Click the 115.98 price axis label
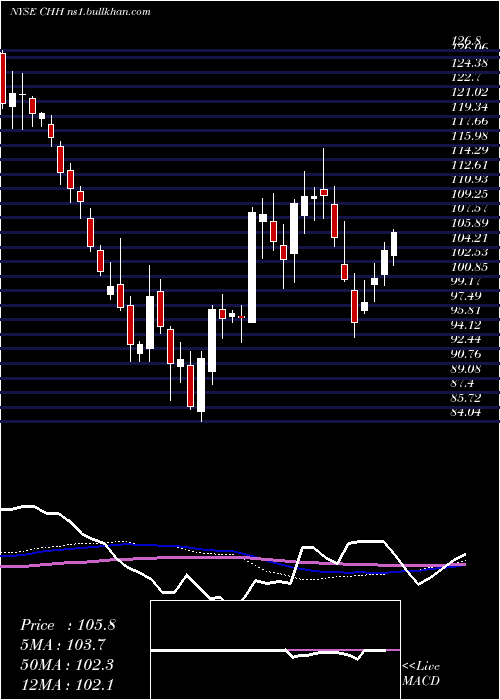The width and height of the screenshot is (500, 700). coord(469,136)
